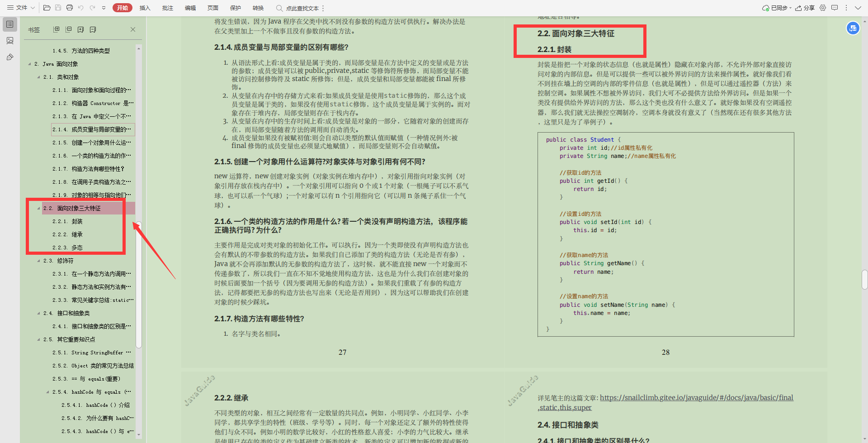Screen dimensions: 868x443
Task: Open the stamp/signature sidebar icon
Action: pyautogui.click(x=10, y=57)
